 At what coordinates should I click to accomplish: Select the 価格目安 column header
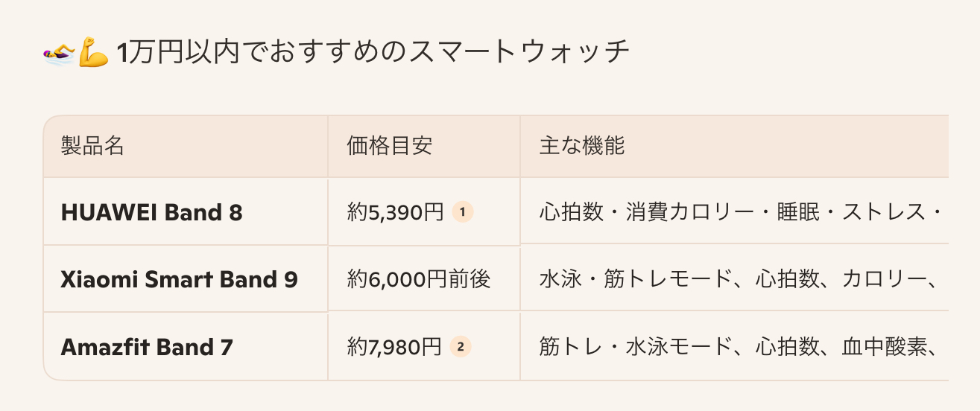pyautogui.click(x=389, y=146)
